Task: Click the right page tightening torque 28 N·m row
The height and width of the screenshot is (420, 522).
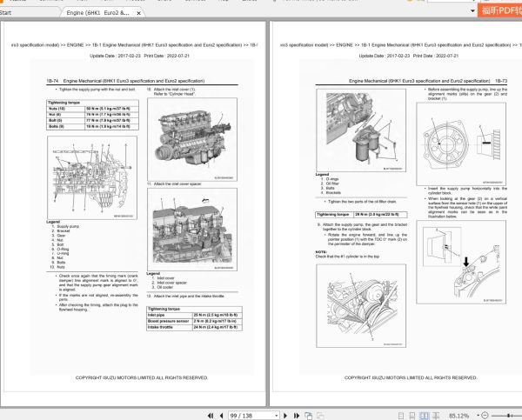Action: [361, 215]
